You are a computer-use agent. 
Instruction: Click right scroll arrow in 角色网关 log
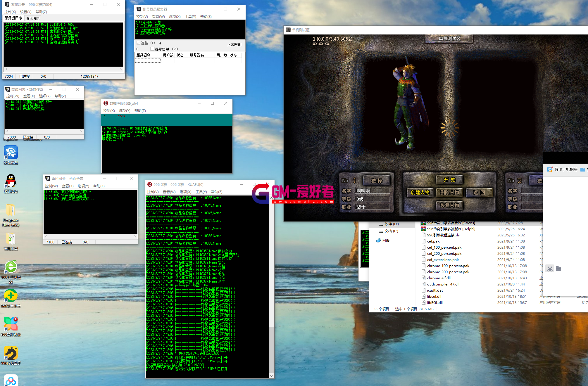pyautogui.click(x=135, y=236)
